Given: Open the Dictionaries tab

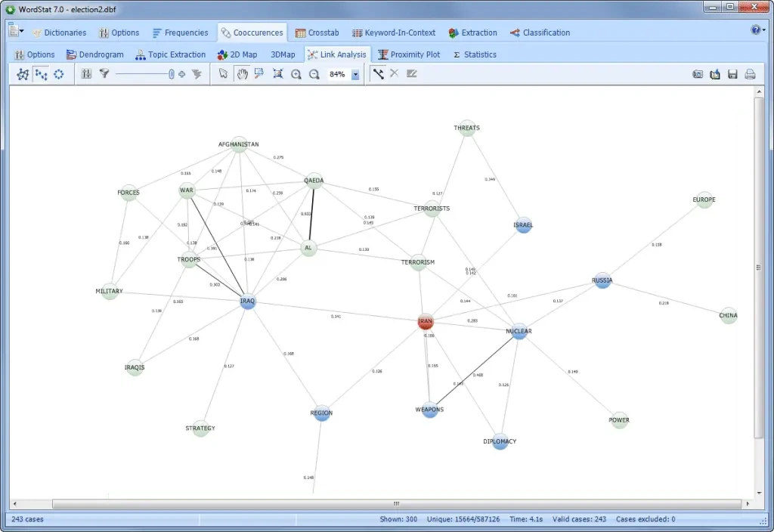Looking at the screenshot, I should [x=59, y=32].
